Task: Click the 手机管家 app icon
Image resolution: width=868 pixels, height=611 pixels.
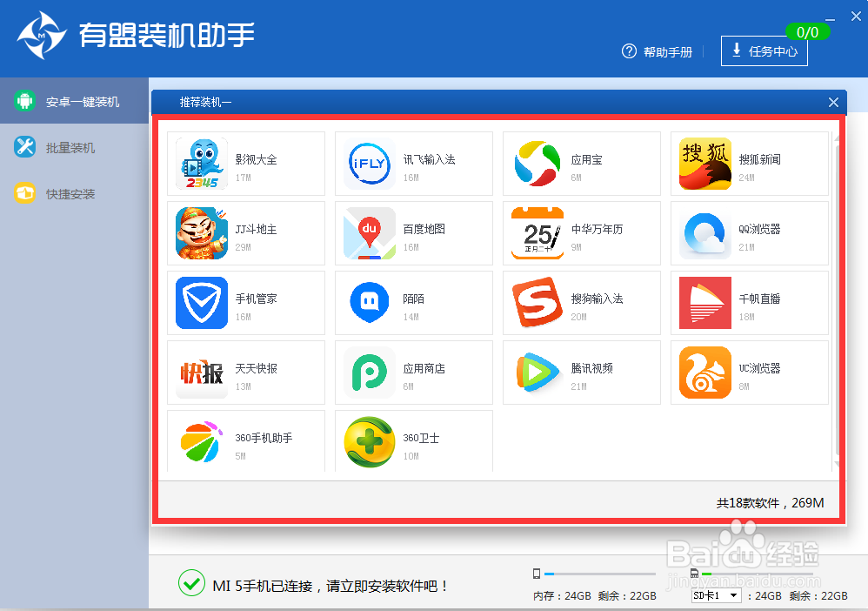Action: 201,303
